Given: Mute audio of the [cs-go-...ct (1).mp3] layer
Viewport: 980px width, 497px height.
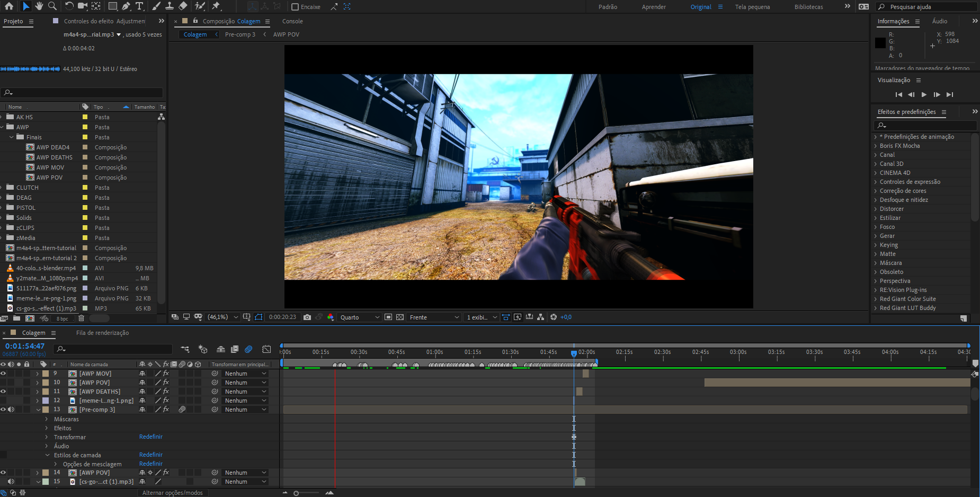Looking at the screenshot, I should tap(11, 481).
